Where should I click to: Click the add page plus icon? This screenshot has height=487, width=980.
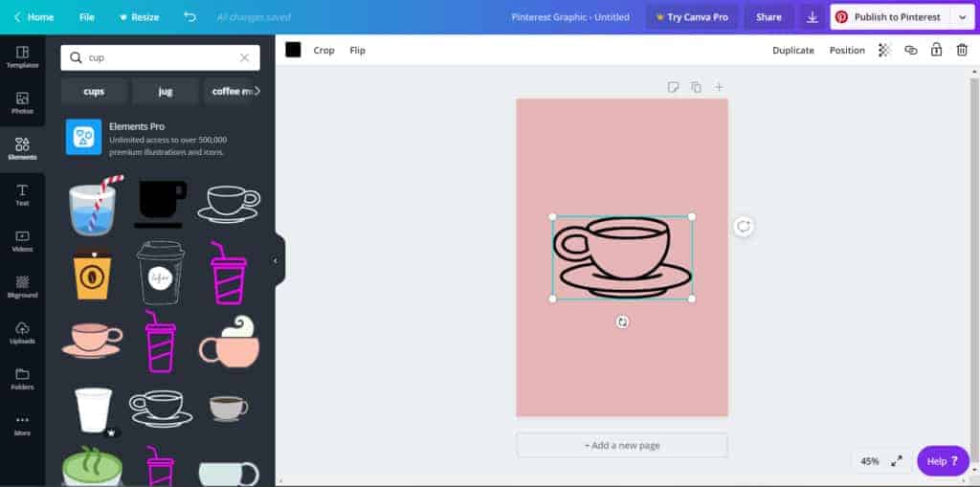coord(719,87)
